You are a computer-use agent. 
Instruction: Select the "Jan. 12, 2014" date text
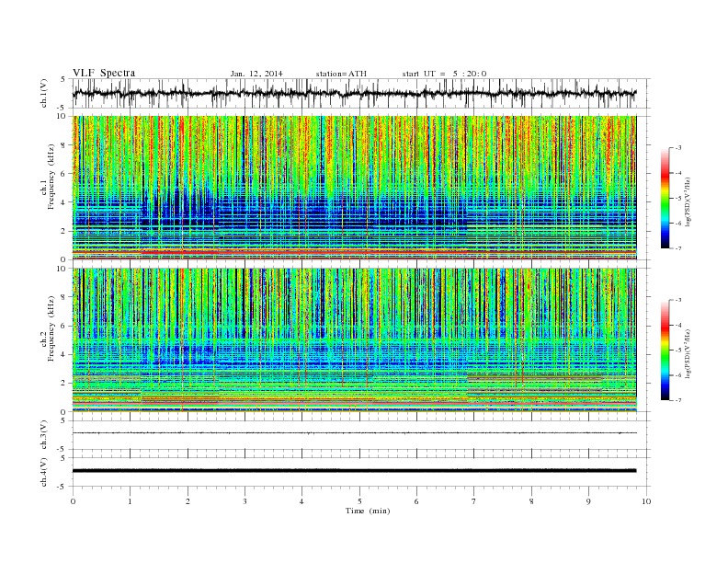coord(256,74)
